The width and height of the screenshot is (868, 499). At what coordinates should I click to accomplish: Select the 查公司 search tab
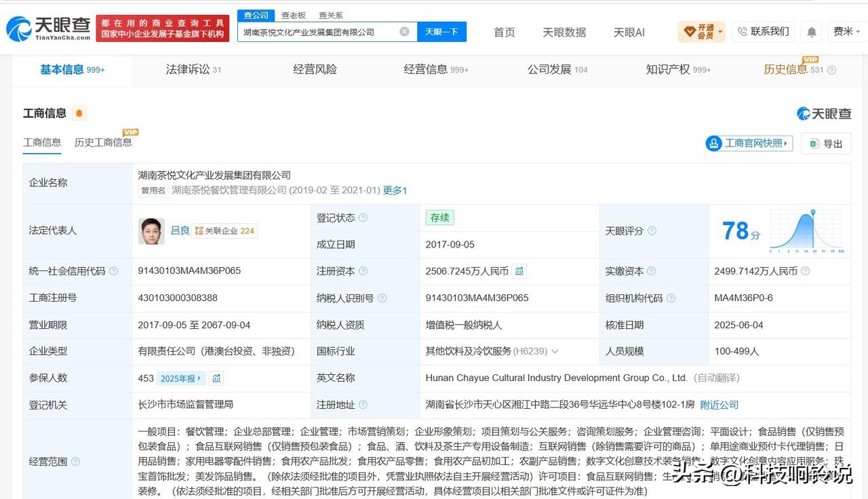(x=256, y=15)
